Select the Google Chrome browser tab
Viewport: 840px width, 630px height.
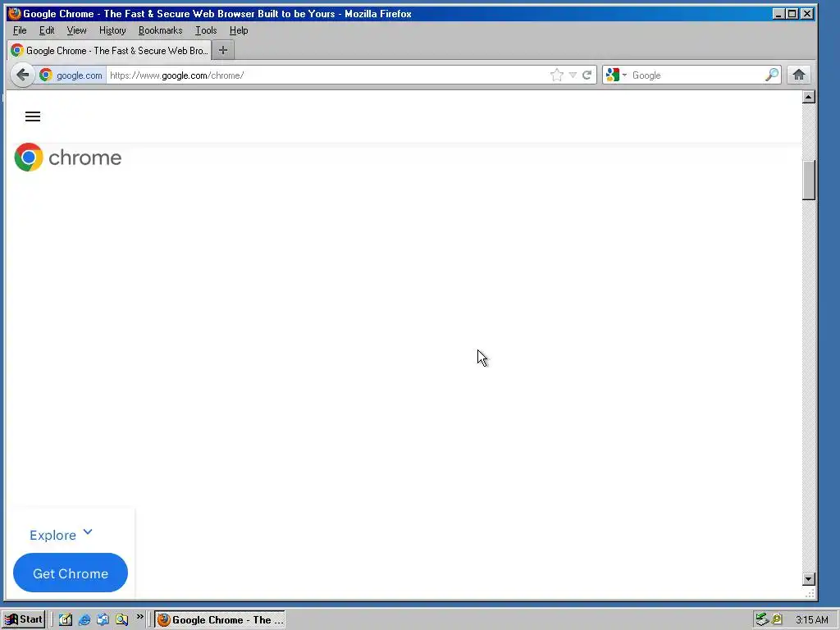109,50
